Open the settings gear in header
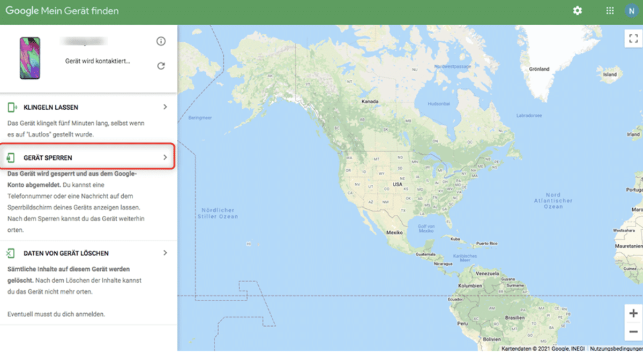This screenshot has width=644, height=362. click(577, 11)
